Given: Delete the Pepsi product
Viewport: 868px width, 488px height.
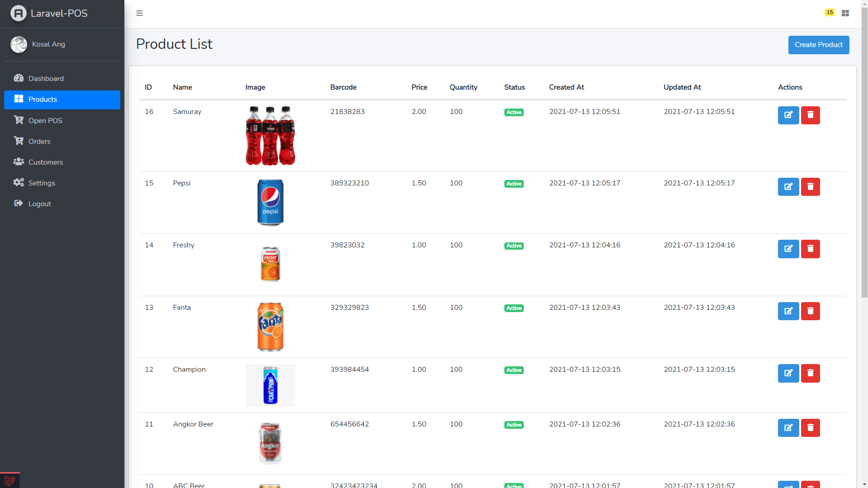Looking at the screenshot, I should [x=810, y=186].
